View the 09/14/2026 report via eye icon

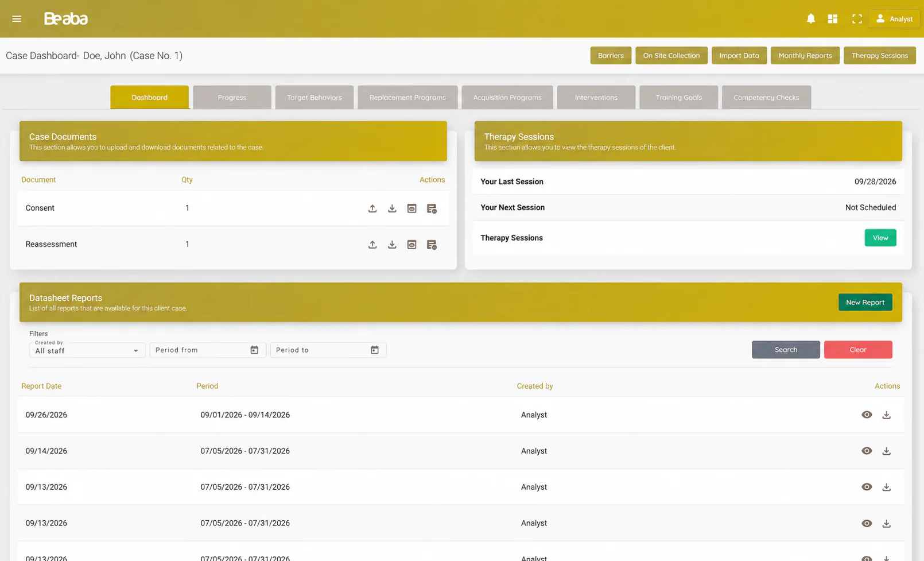[x=867, y=451]
